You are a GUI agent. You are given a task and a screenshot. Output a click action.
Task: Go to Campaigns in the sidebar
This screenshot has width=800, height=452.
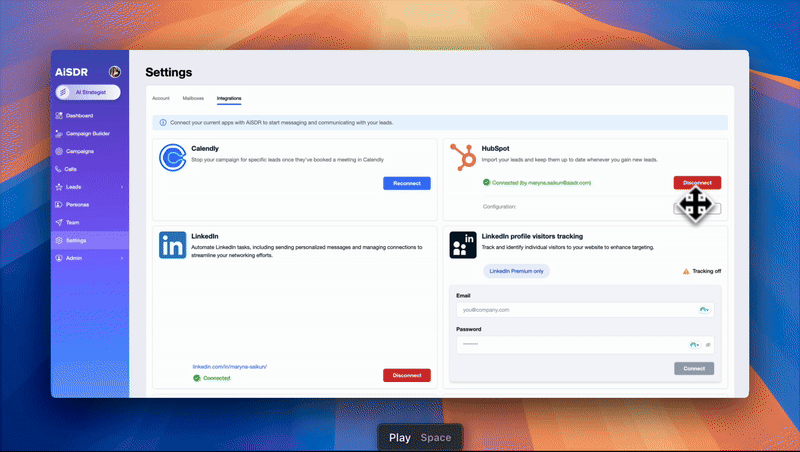80,151
